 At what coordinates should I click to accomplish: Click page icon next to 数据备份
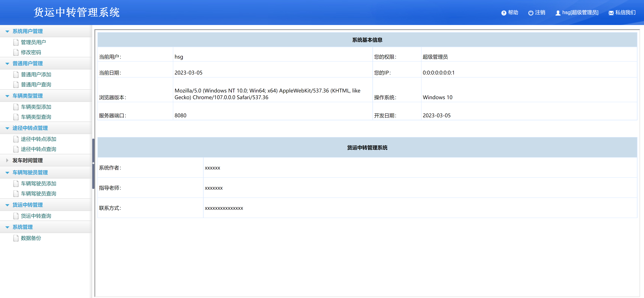point(16,238)
